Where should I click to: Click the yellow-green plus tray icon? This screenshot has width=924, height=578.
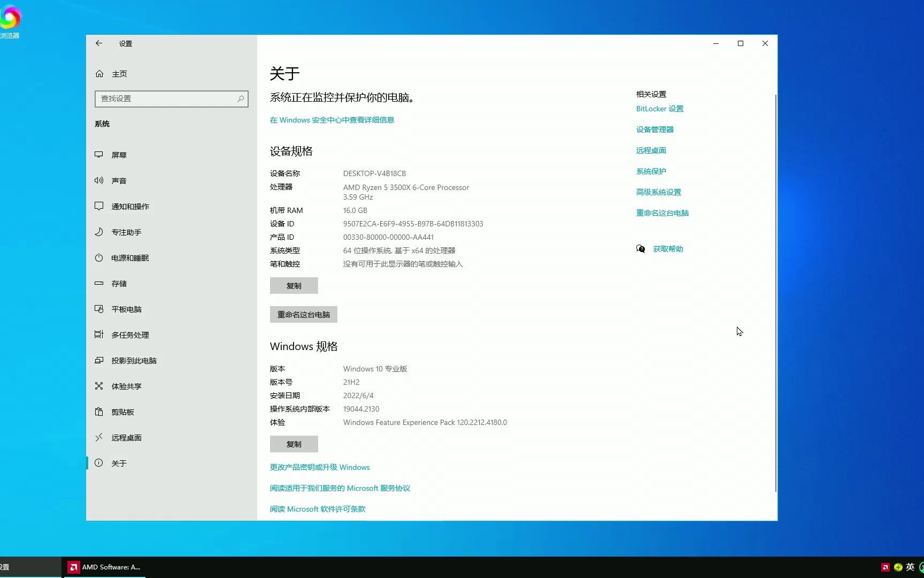coord(898,567)
